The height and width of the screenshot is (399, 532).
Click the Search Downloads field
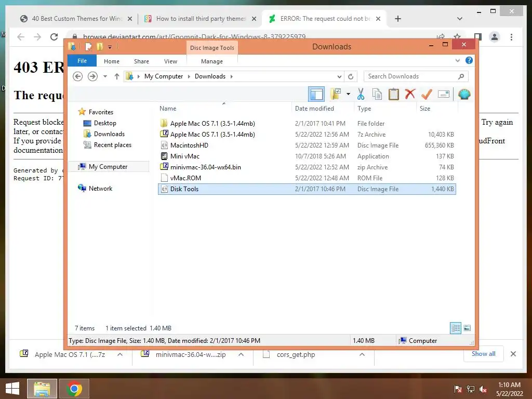[416, 76]
